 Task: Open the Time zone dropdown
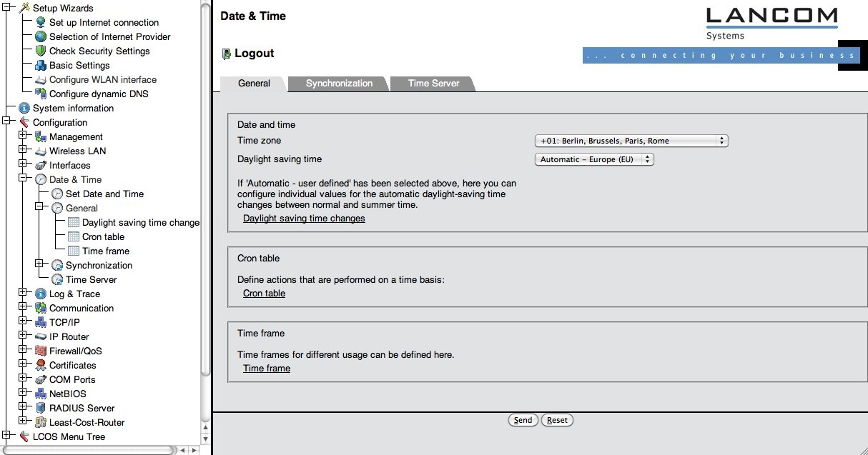coord(631,141)
